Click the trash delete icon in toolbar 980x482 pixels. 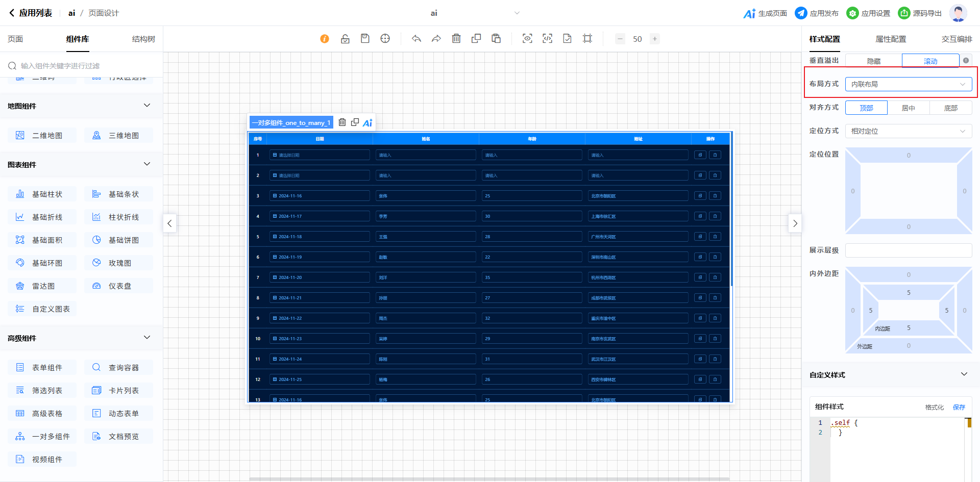point(456,39)
